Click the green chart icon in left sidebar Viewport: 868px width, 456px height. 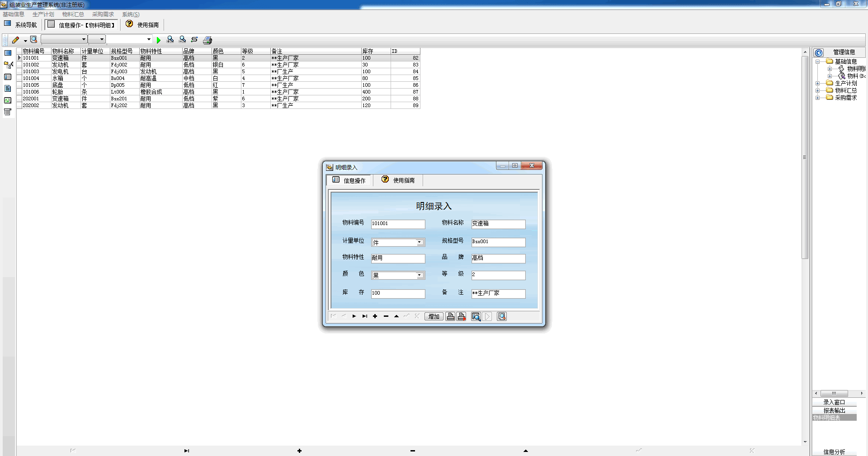tap(8, 100)
